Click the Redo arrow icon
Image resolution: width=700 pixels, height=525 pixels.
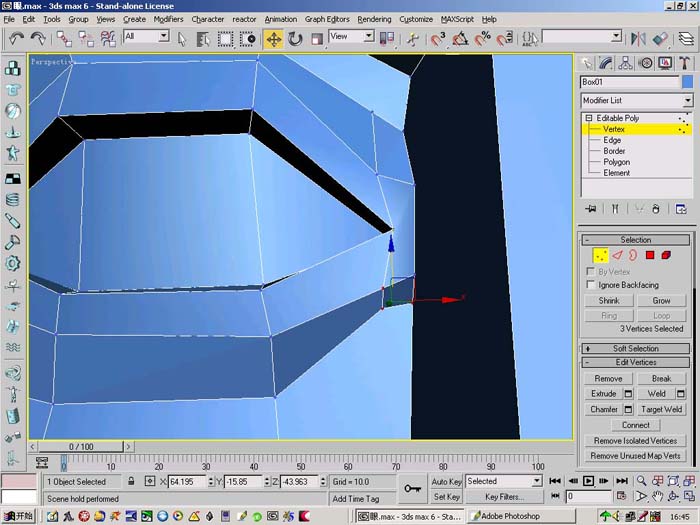point(38,39)
